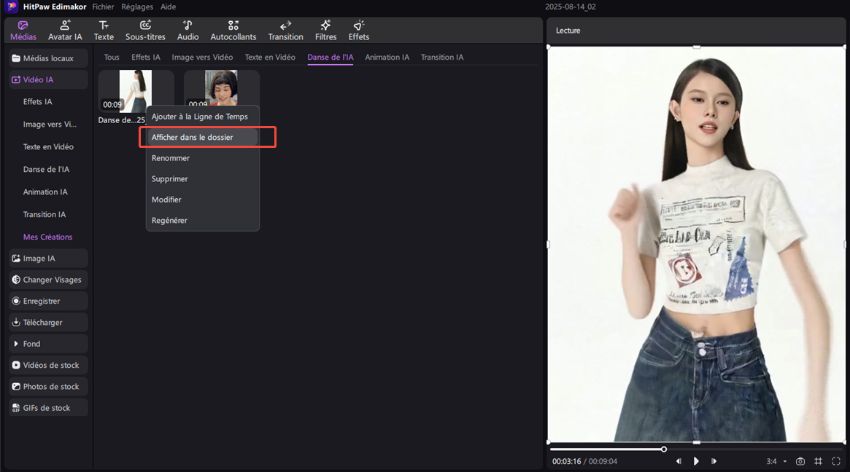This screenshot has width=850, height=472.
Task: Open the Transition tool
Action: [285, 31]
